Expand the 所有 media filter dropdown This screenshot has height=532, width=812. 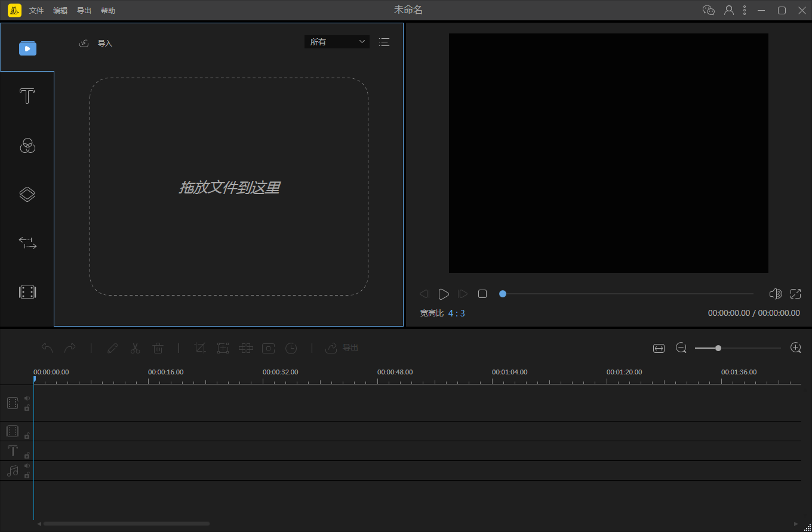(337, 42)
